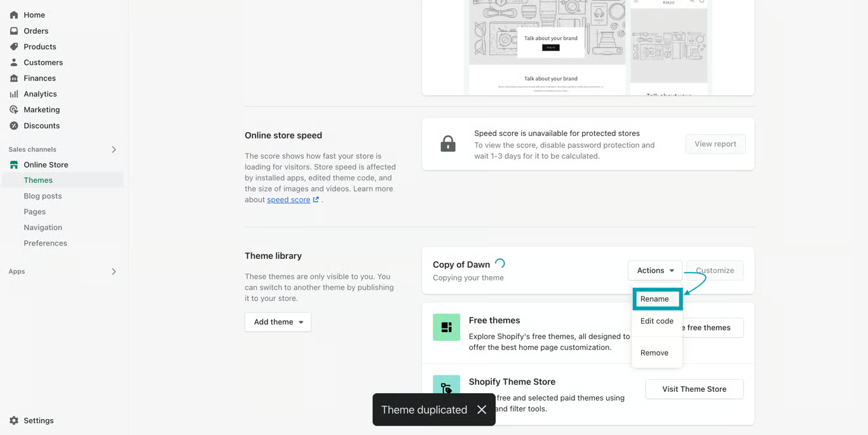
Task: Choose Edit code from the Actions menu
Action: pyautogui.click(x=657, y=321)
